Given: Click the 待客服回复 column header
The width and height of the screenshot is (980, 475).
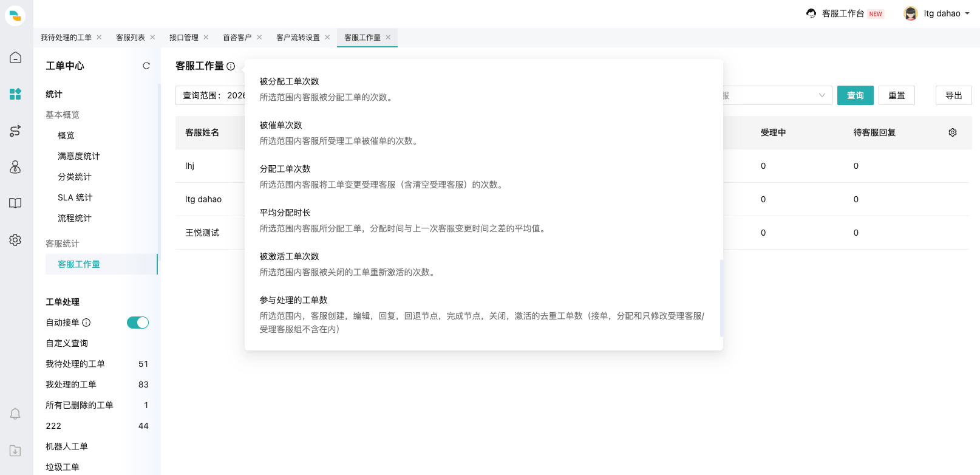Looking at the screenshot, I should coord(875,132).
